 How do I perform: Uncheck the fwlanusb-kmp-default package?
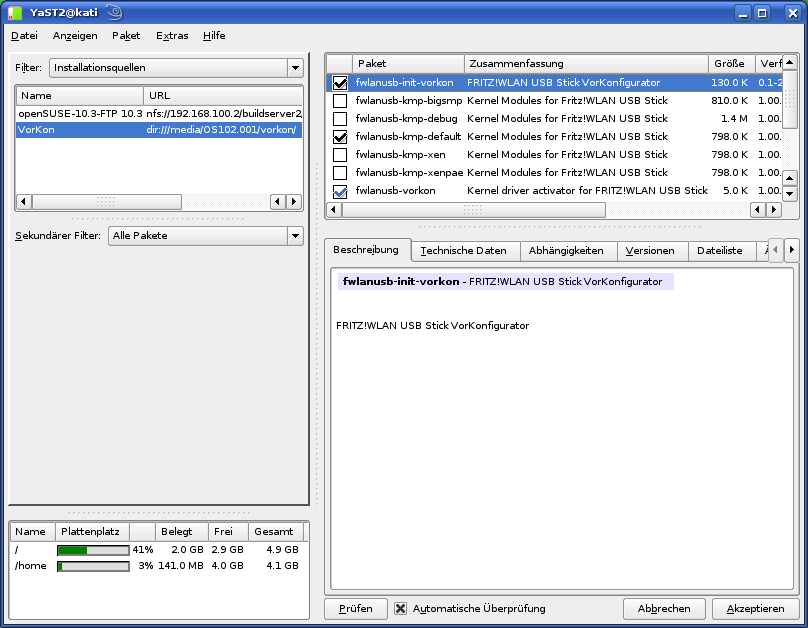340,137
